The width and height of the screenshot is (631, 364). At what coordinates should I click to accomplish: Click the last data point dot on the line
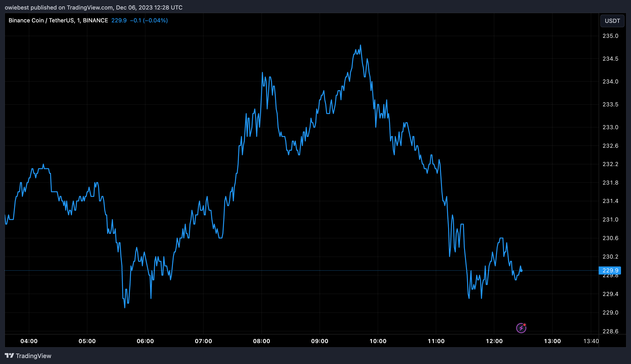tap(521, 271)
